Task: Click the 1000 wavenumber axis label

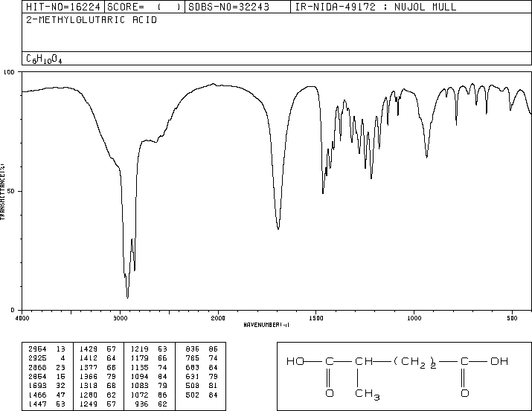Action: point(414,318)
